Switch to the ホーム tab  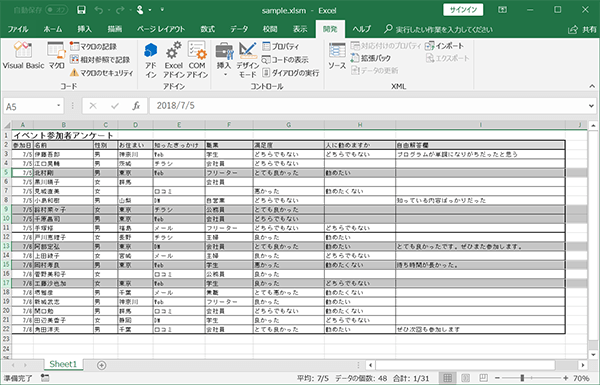tap(53, 29)
